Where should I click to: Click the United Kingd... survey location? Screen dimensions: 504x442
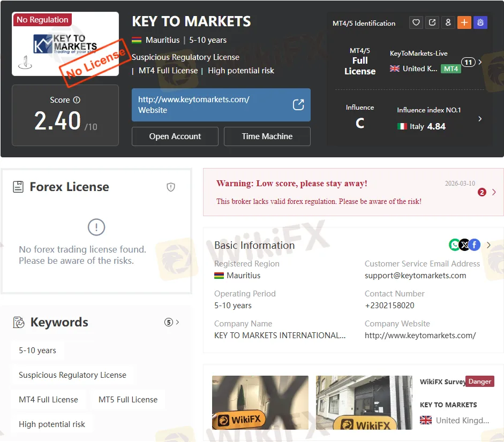click(462, 421)
